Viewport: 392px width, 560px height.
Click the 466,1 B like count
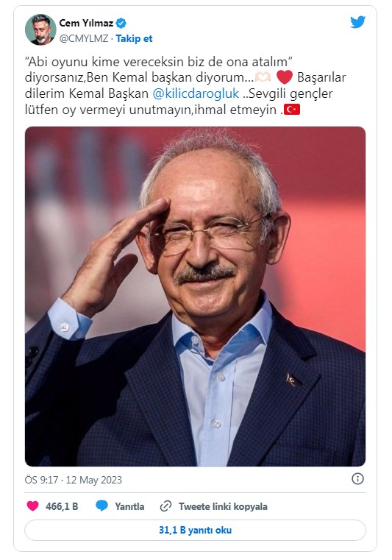click(x=62, y=506)
